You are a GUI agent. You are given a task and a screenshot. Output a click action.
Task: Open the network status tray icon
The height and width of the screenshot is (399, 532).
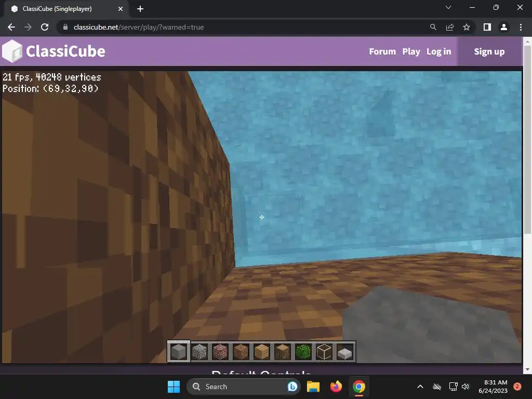(x=453, y=387)
